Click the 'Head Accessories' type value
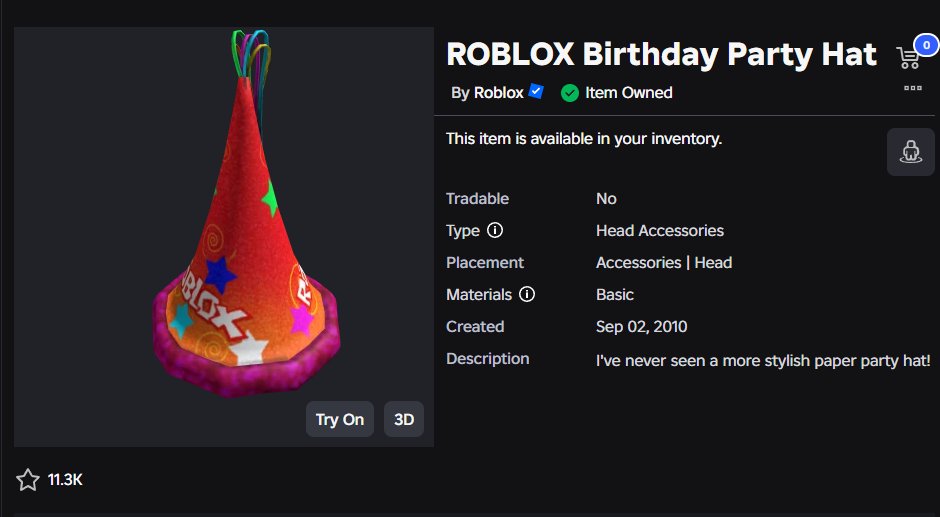The image size is (940, 517). click(660, 230)
